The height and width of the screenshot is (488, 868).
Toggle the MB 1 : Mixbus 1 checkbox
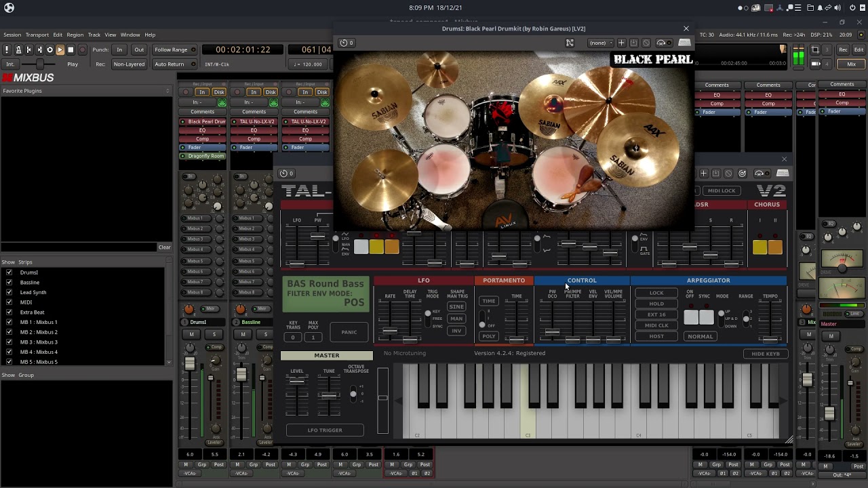click(9, 322)
